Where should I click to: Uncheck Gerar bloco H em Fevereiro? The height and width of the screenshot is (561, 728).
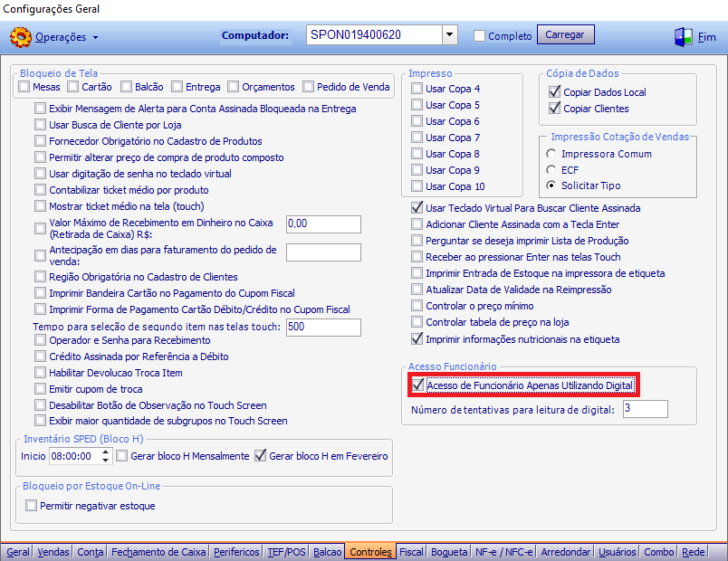point(261,456)
